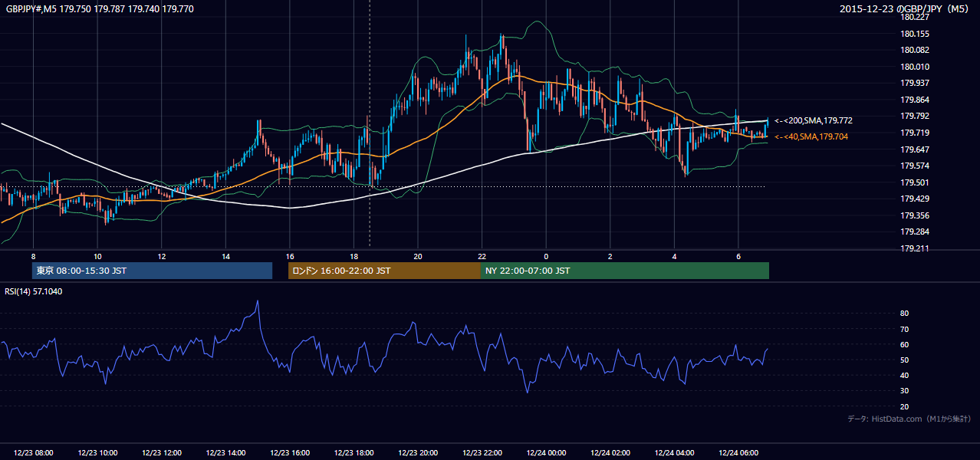The height and width of the screenshot is (460, 980).
Task: Click price axis value 179.574
Action: click(915, 166)
